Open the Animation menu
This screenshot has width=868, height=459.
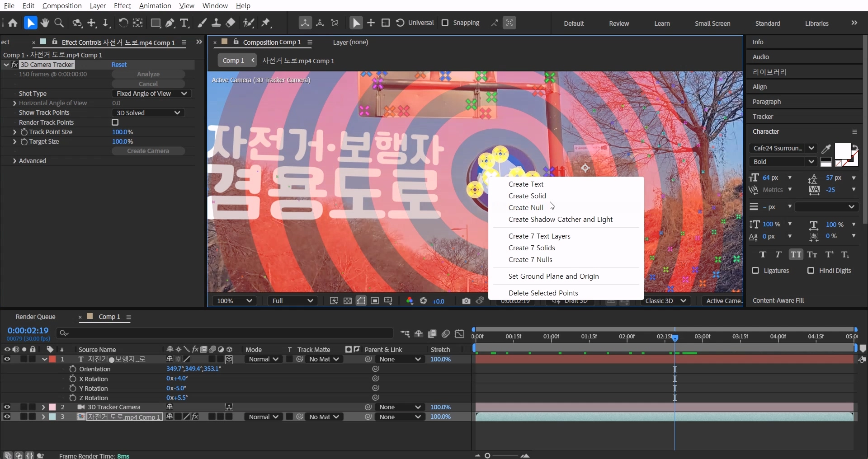(x=155, y=6)
